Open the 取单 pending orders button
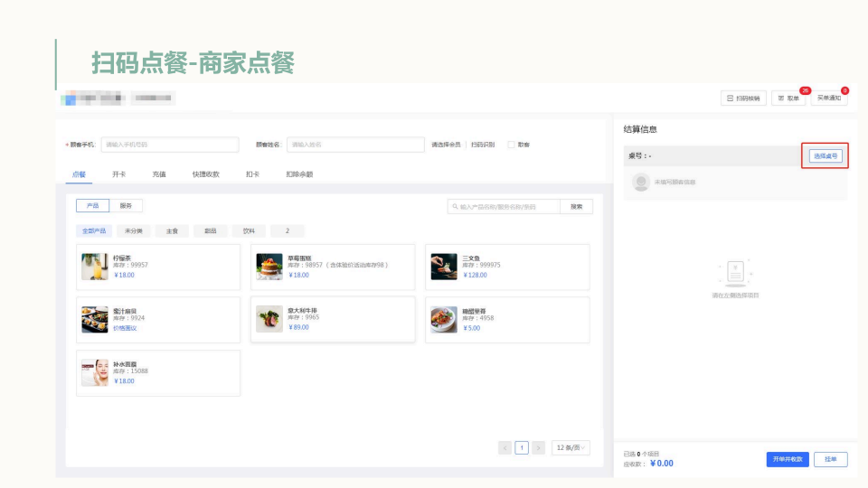The width and height of the screenshot is (868, 488). click(x=788, y=98)
